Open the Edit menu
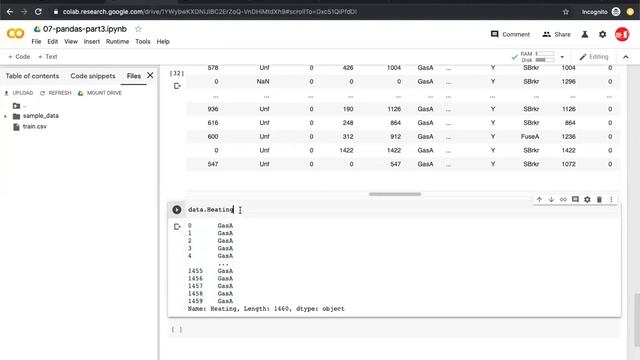 [x=53, y=42]
